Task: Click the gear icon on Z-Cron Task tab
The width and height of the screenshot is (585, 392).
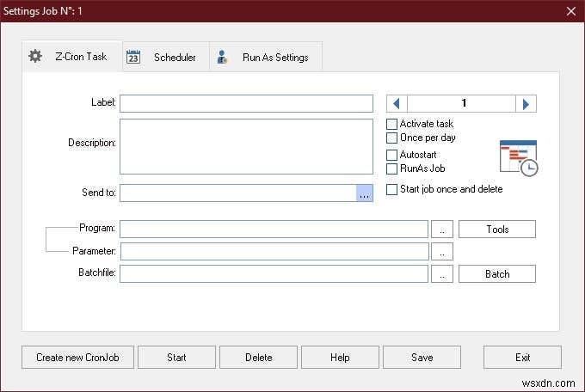Action: 35,57
